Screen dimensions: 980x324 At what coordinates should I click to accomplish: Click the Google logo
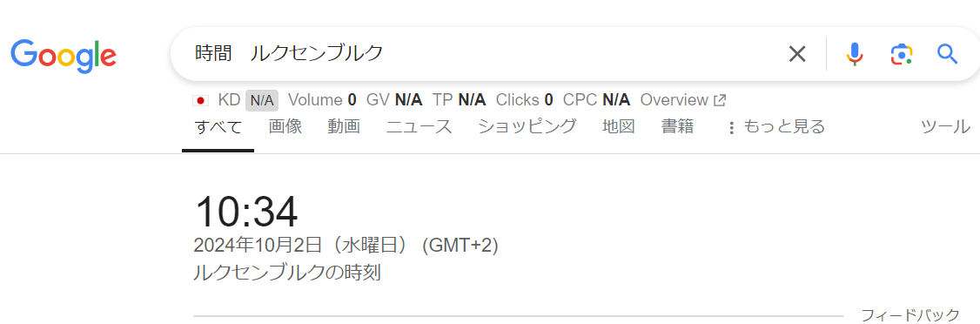tap(64, 57)
